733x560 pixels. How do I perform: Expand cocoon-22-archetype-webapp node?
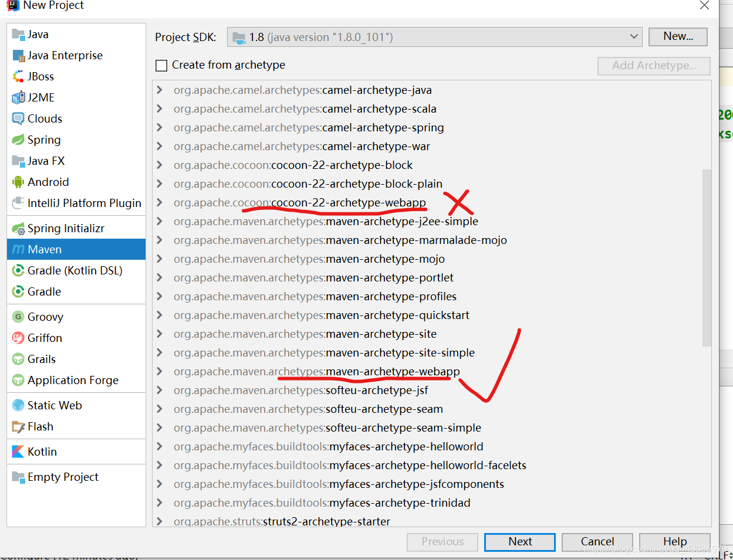coord(159,202)
